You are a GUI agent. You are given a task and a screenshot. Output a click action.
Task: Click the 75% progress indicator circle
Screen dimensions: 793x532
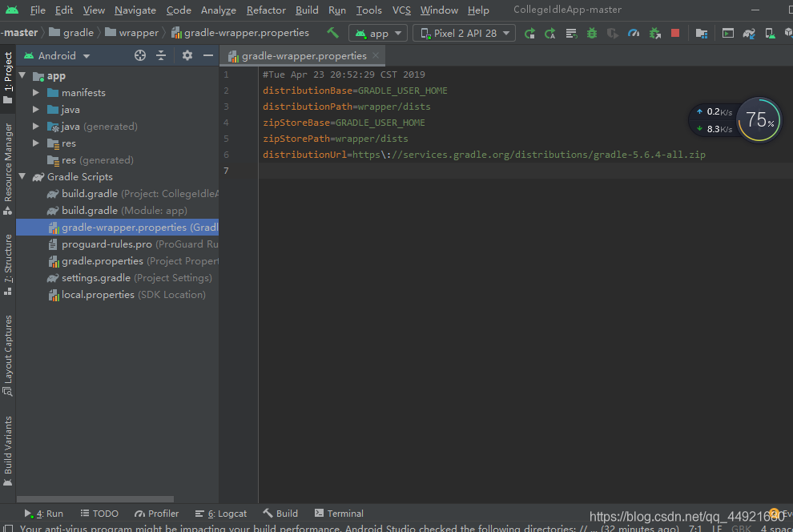(758, 119)
